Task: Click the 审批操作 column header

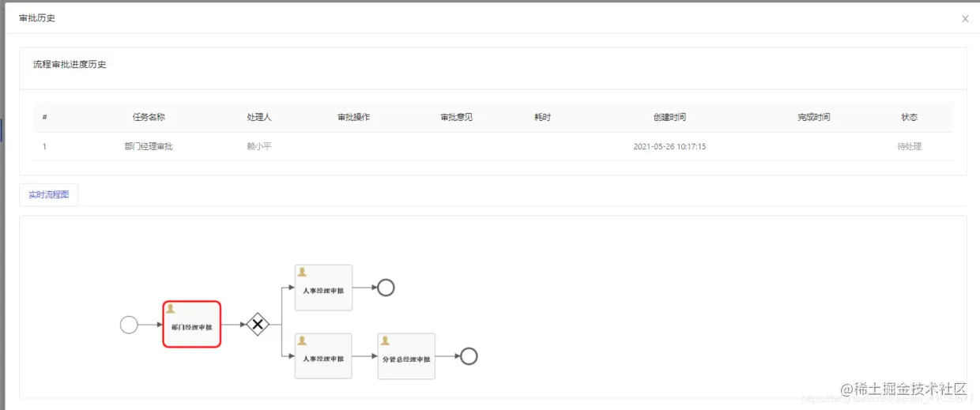Action: point(353,117)
